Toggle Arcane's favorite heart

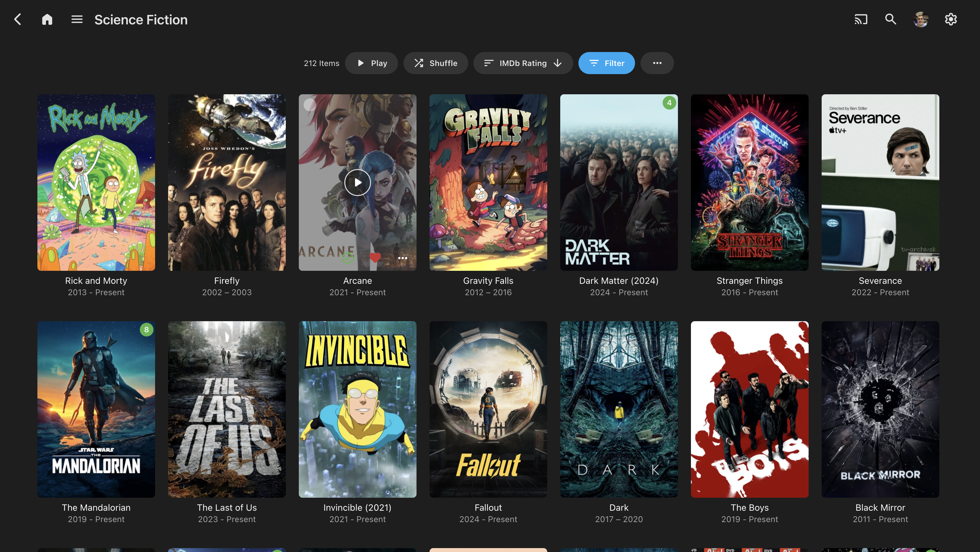click(375, 257)
